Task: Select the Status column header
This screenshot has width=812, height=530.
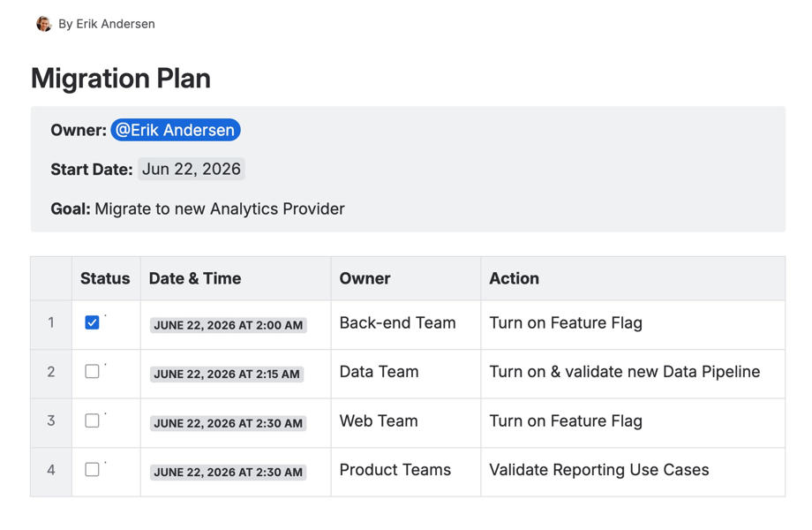Action: tap(105, 278)
